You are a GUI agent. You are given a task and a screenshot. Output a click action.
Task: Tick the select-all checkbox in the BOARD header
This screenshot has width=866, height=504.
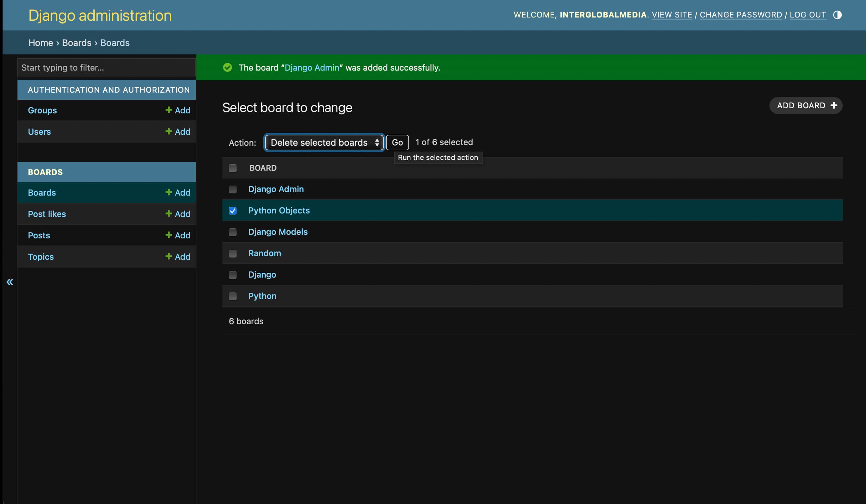click(x=233, y=168)
